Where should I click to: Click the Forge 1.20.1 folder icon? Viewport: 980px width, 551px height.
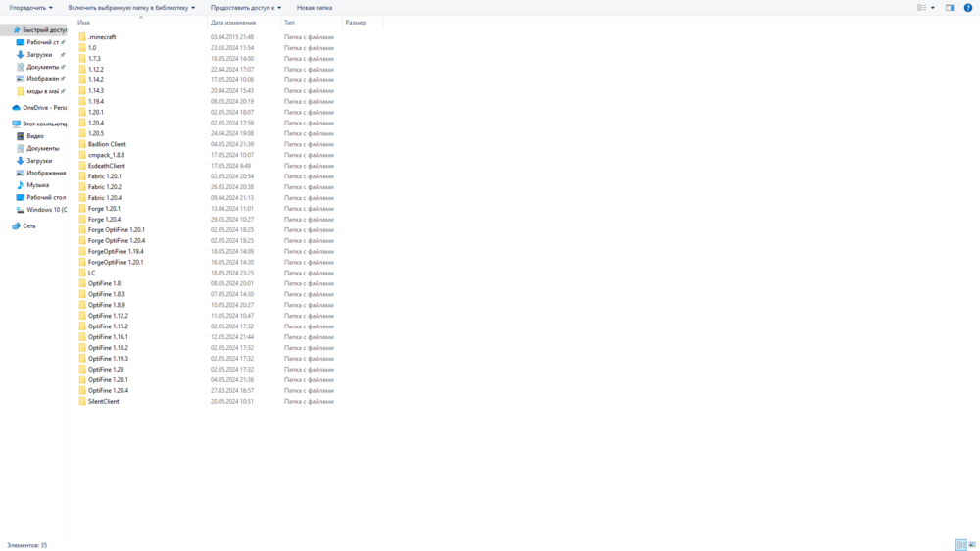(x=82, y=208)
